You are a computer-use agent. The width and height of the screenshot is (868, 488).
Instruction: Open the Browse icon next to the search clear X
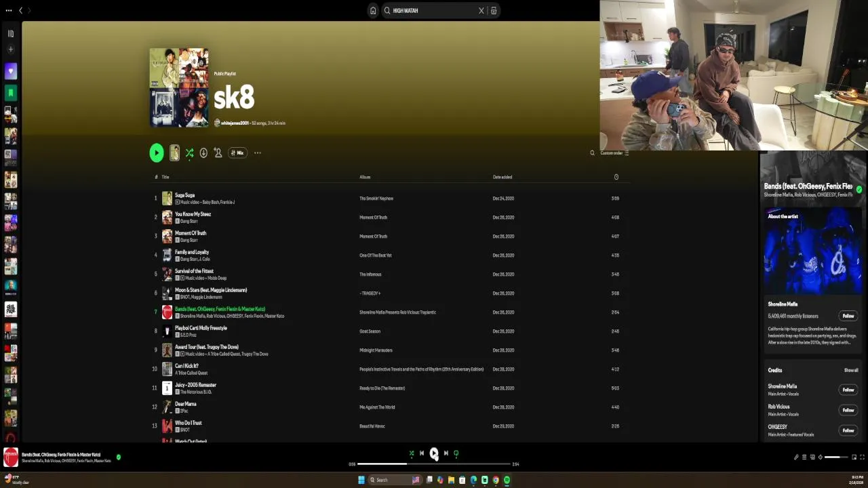coord(494,11)
